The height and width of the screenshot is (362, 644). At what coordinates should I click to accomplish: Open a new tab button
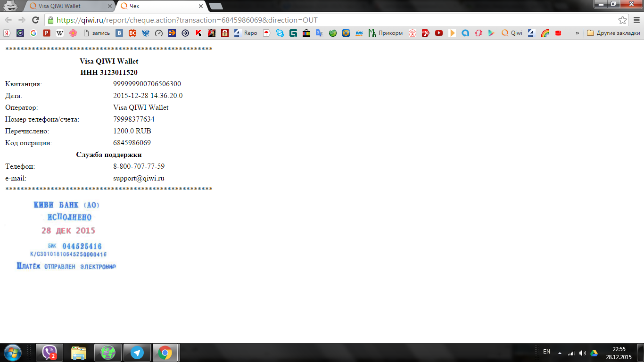[216, 6]
